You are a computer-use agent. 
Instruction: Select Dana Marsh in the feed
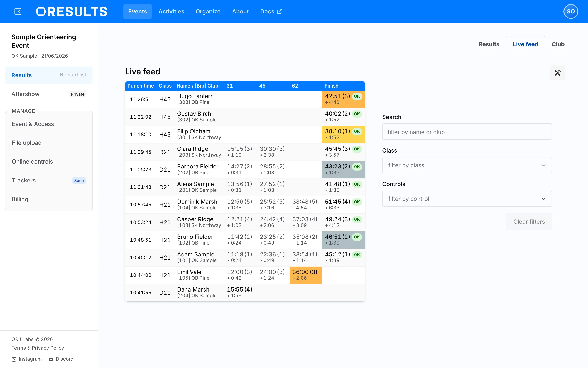[x=193, y=290]
